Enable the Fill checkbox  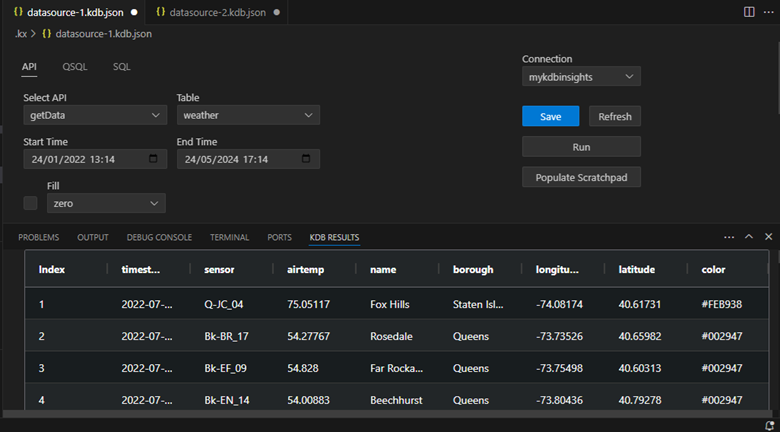(31, 203)
